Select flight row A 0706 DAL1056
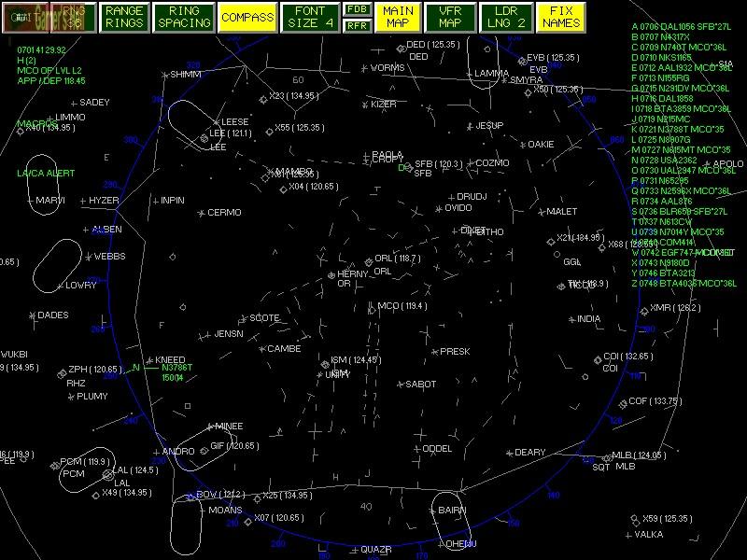747x560 pixels. click(x=682, y=27)
